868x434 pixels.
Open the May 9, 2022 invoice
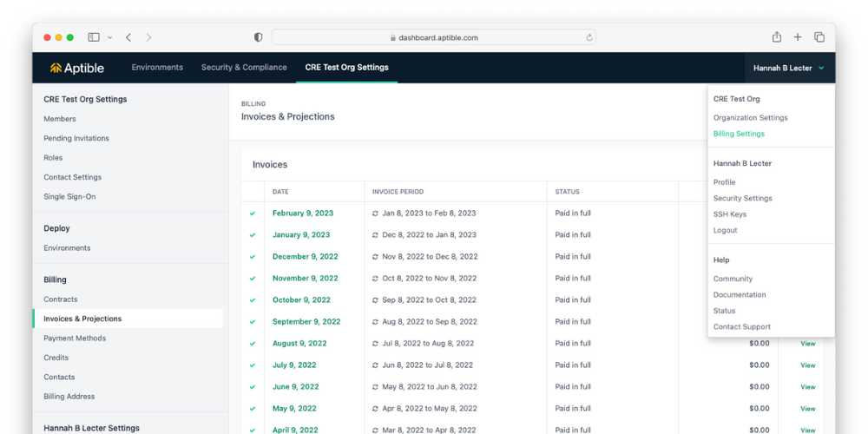[294, 409]
